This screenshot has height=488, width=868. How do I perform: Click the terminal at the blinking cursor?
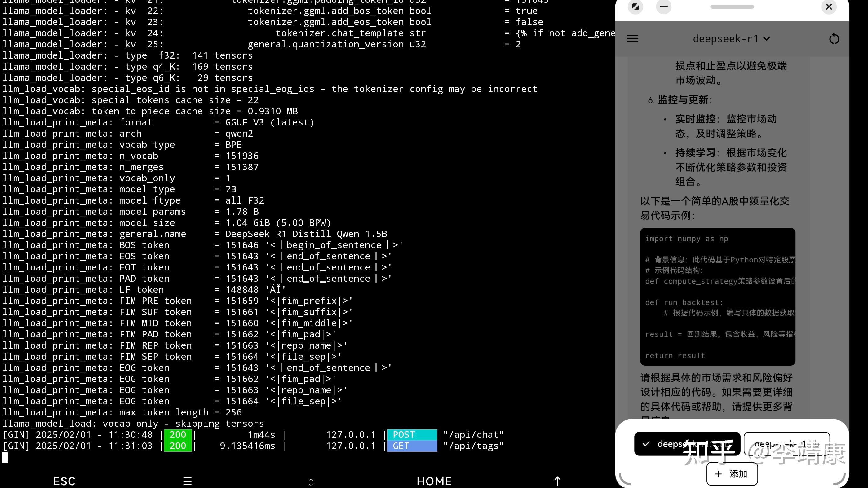tap(5, 457)
